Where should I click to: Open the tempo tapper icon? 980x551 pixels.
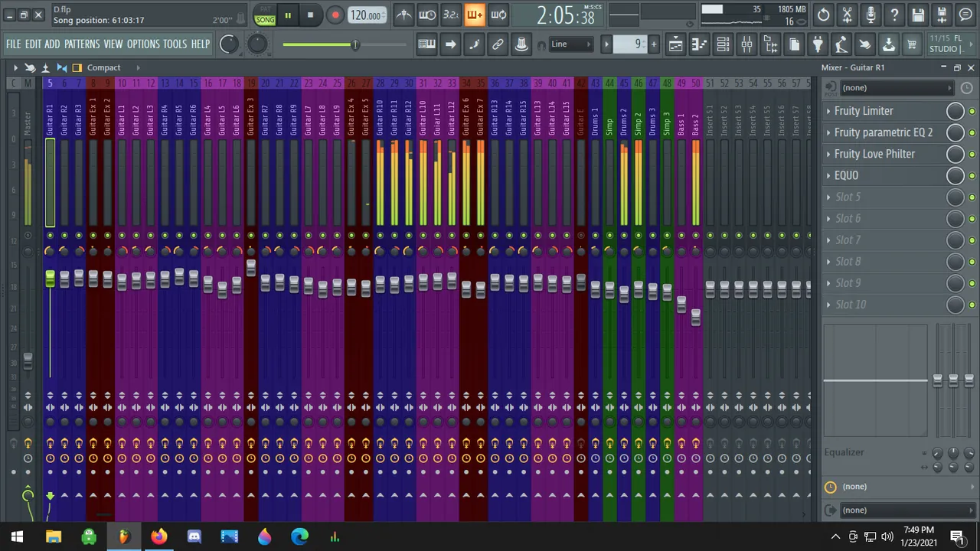(841, 44)
